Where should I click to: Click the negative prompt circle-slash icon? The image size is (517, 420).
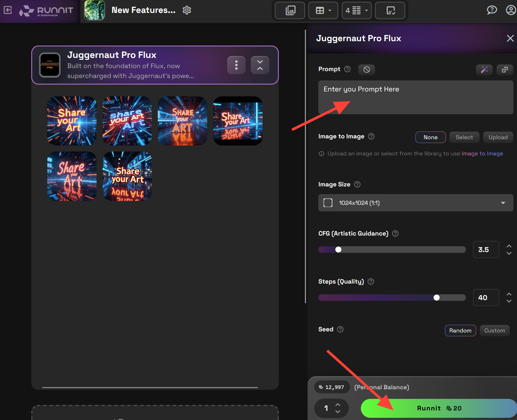(367, 69)
